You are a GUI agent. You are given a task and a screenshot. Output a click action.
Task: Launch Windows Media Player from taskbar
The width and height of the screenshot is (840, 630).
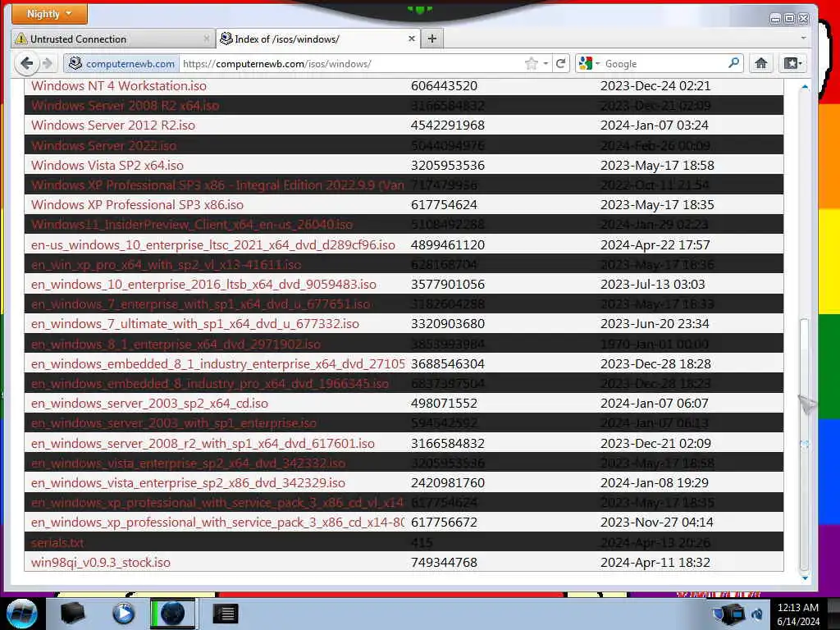click(123, 614)
